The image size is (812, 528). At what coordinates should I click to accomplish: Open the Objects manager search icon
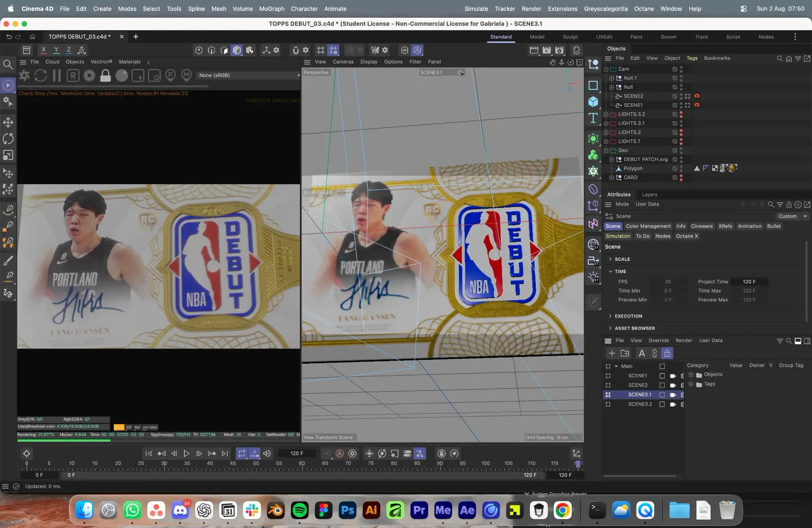coord(779,58)
